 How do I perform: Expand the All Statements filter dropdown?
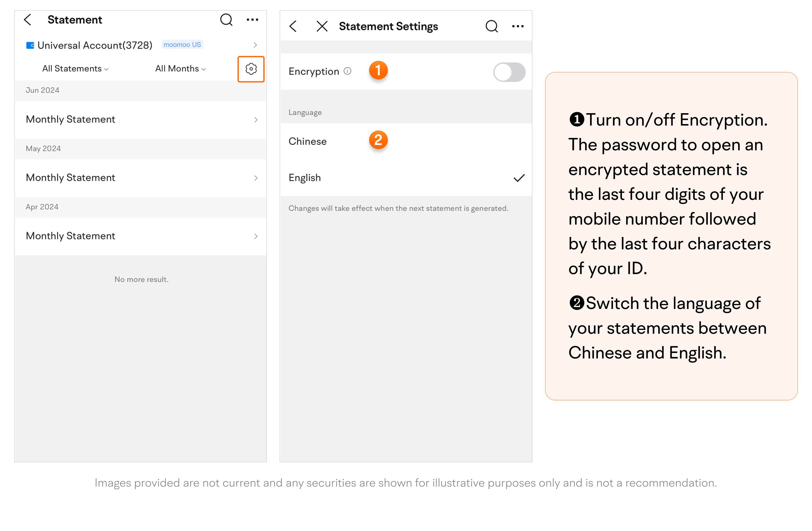coord(75,69)
